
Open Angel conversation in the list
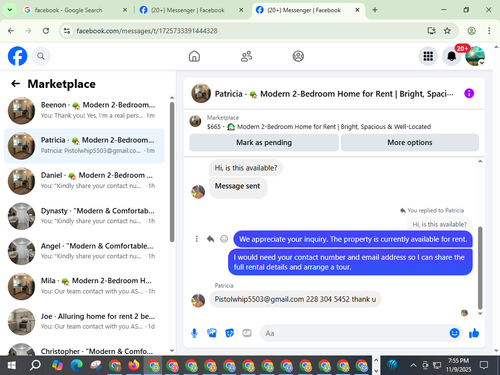[84, 251]
